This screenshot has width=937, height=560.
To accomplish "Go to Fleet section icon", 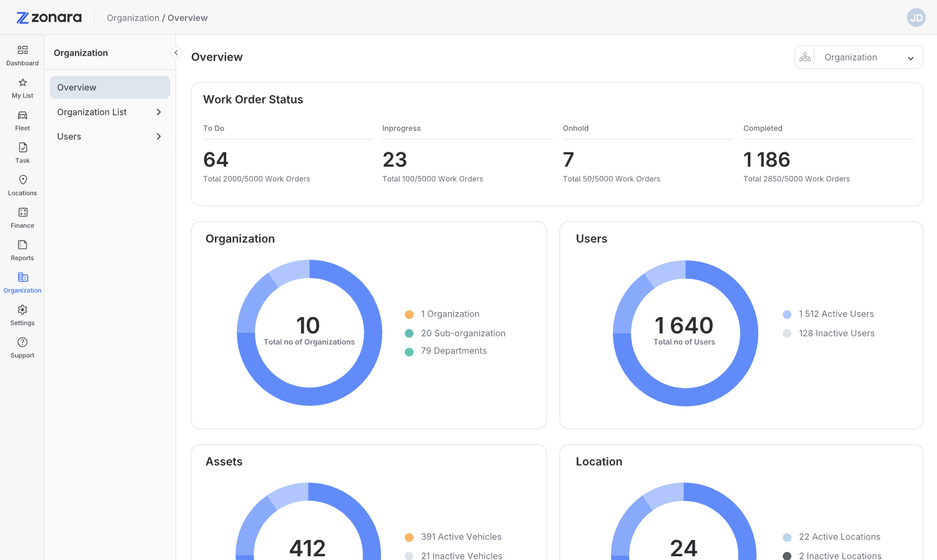I will pyautogui.click(x=22, y=115).
